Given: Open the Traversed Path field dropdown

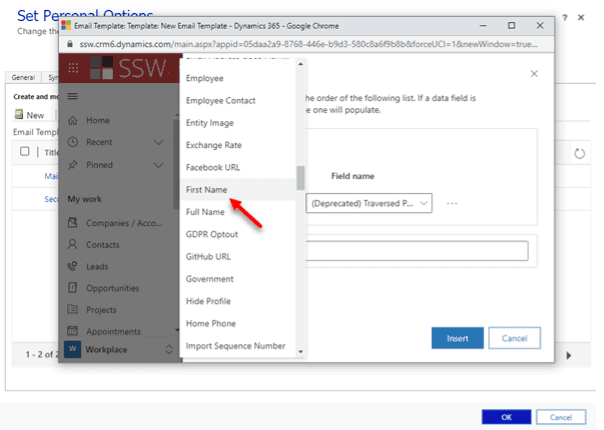Looking at the screenshot, I should (x=370, y=203).
